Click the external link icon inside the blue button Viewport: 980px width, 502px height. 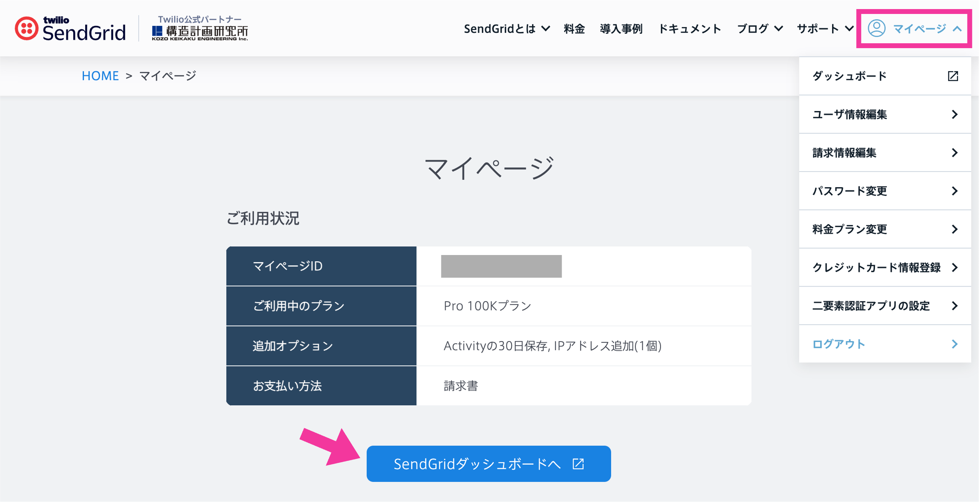pos(578,464)
